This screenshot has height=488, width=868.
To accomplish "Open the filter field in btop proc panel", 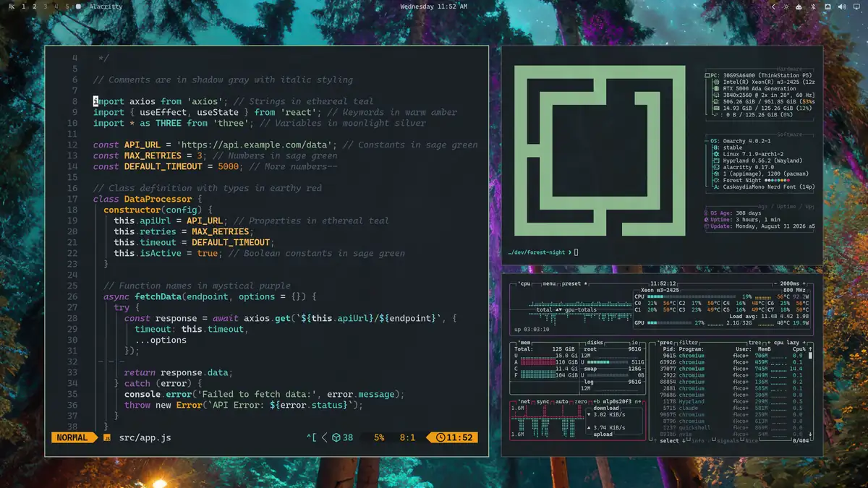I will click(689, 342).
